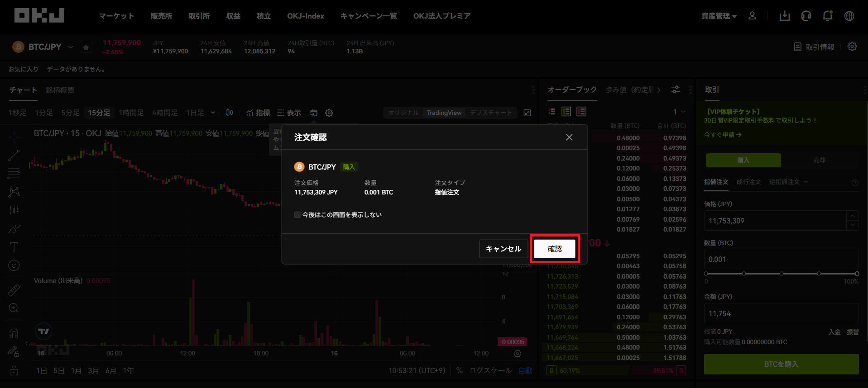The width and height of the screenshot is (868, 388).
Task: Open the emoji sticker tool
Action: pos(14,265)
